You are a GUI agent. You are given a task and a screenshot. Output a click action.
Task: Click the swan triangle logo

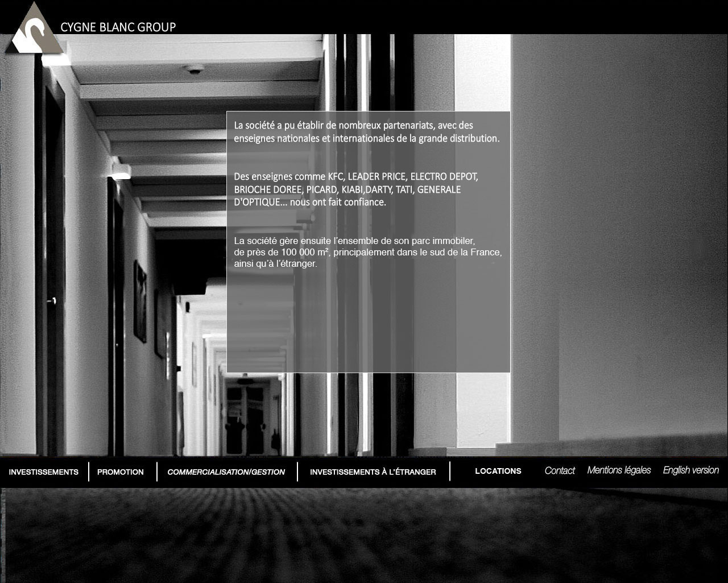tap(35, 29)
